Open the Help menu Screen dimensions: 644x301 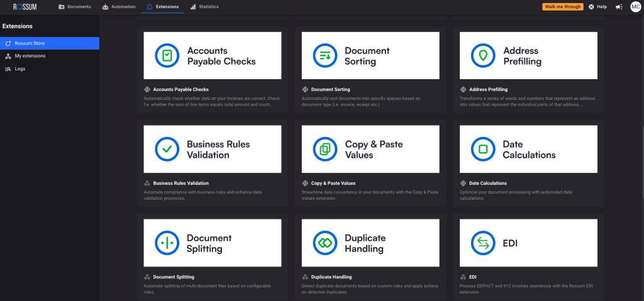click(597, 6)
